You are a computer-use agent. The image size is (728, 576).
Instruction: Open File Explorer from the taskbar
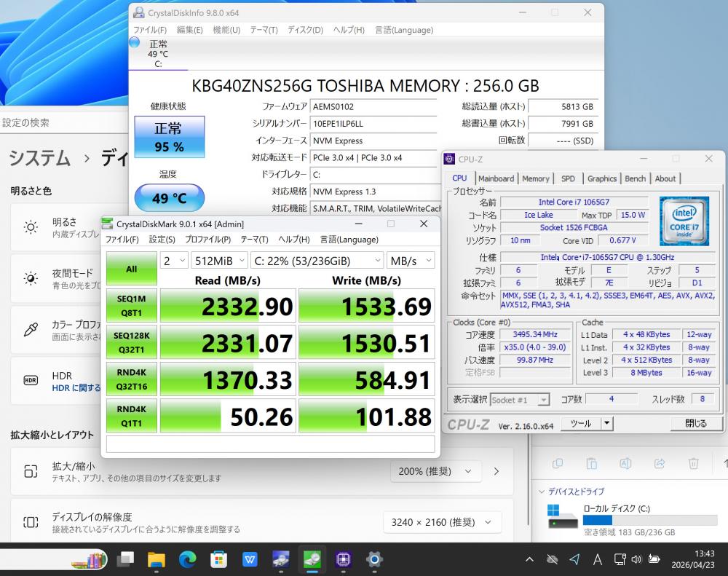pos(157,559)
